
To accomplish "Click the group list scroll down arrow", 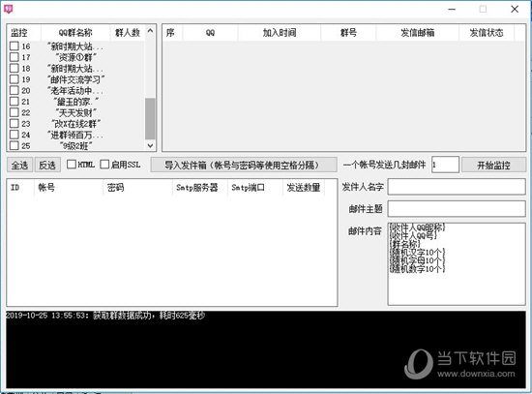I will point(150,146).
